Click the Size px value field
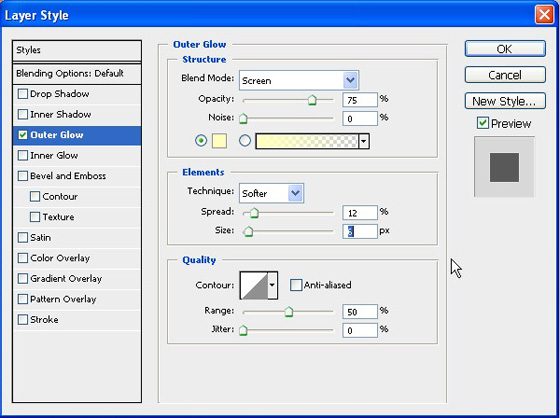560x418 pixels. 360,232
